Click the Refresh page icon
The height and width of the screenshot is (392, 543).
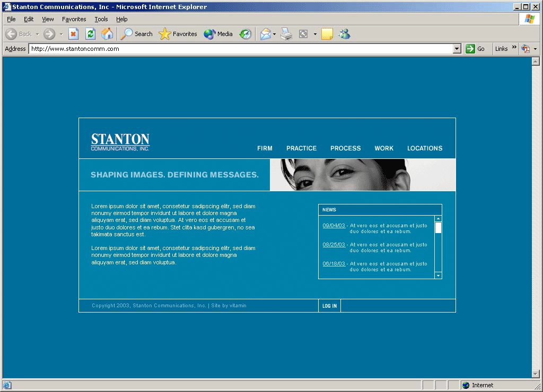pos(91,34)
